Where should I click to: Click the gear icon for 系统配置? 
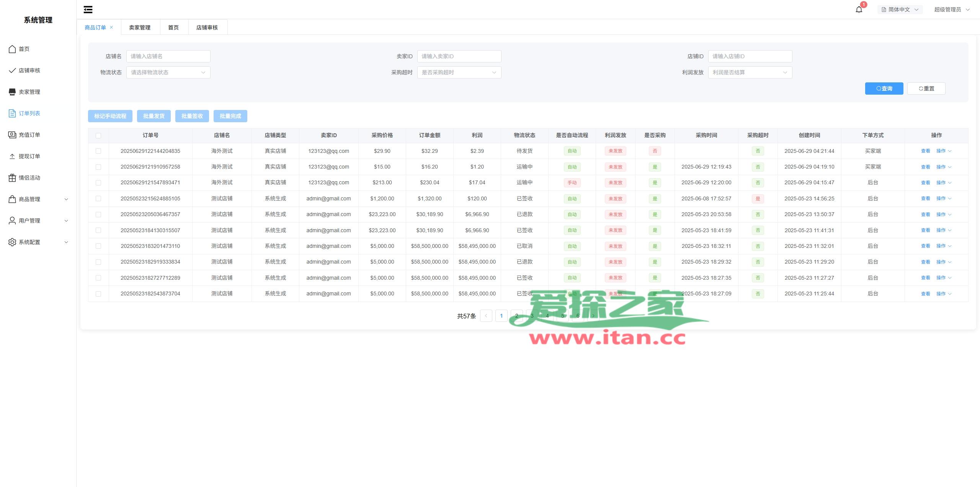click(12, 242)
